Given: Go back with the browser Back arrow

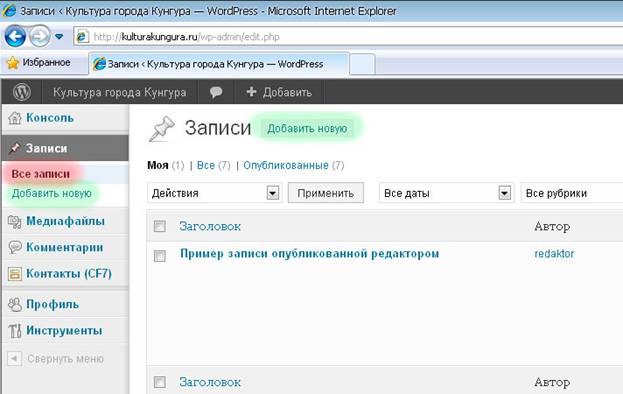Looking at the screenshot, I should tap(15, 37).
